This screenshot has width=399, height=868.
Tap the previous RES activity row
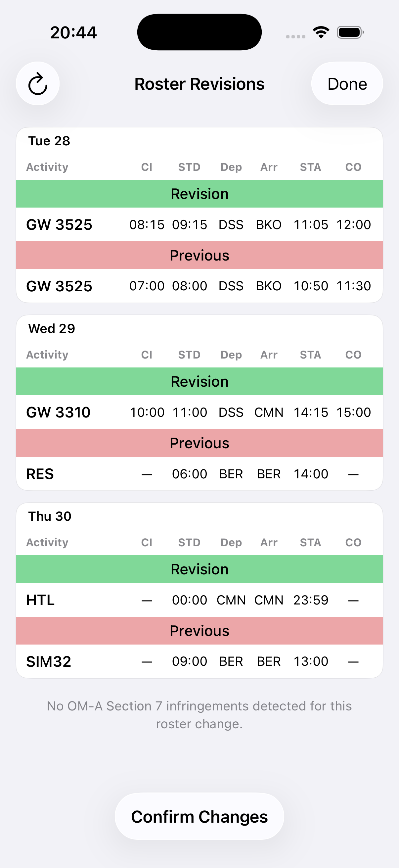click(199, 474)
